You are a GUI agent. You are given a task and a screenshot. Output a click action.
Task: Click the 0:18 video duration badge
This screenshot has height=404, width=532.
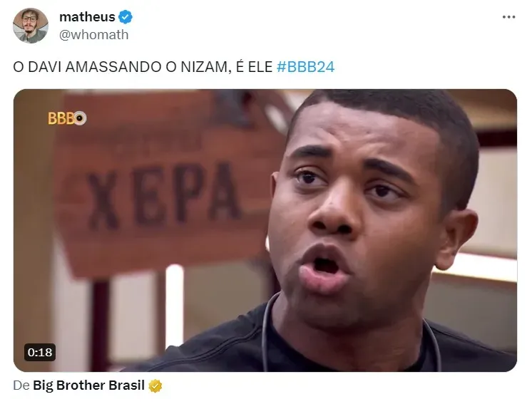(x=40, y=353)
